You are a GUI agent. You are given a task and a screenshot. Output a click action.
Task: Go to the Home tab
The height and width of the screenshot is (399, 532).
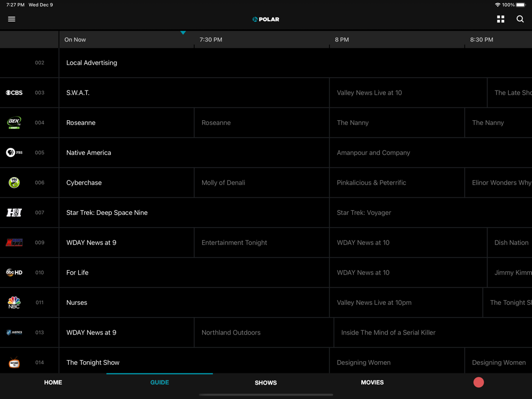[53, 383]
